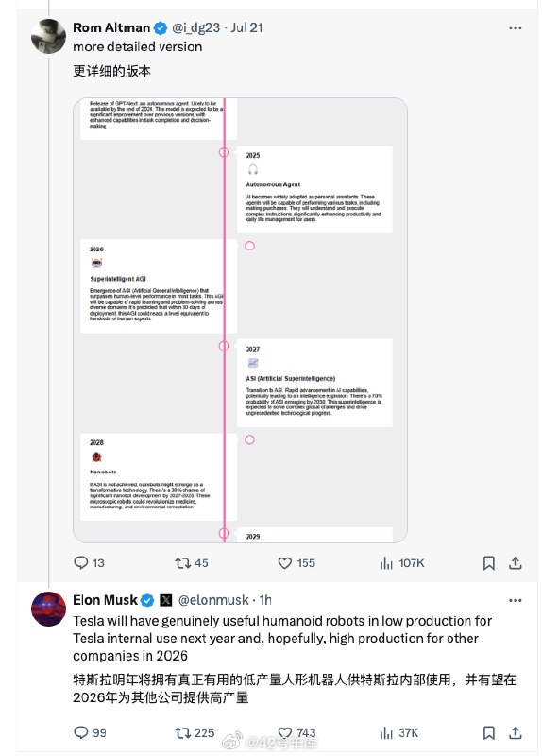View analytics showing 107K views

[402, 562]
